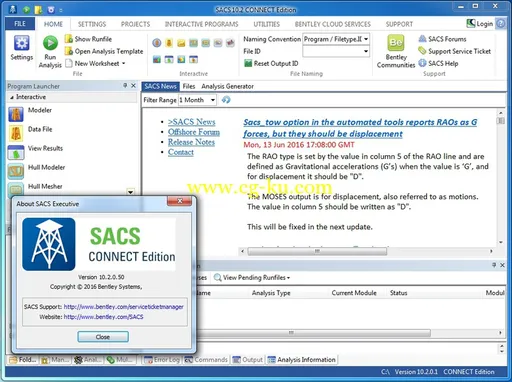The width and height of the screenshot is (512, 382).
Task: Click the Show Runfile folder icon
Action: pos(69,39)
